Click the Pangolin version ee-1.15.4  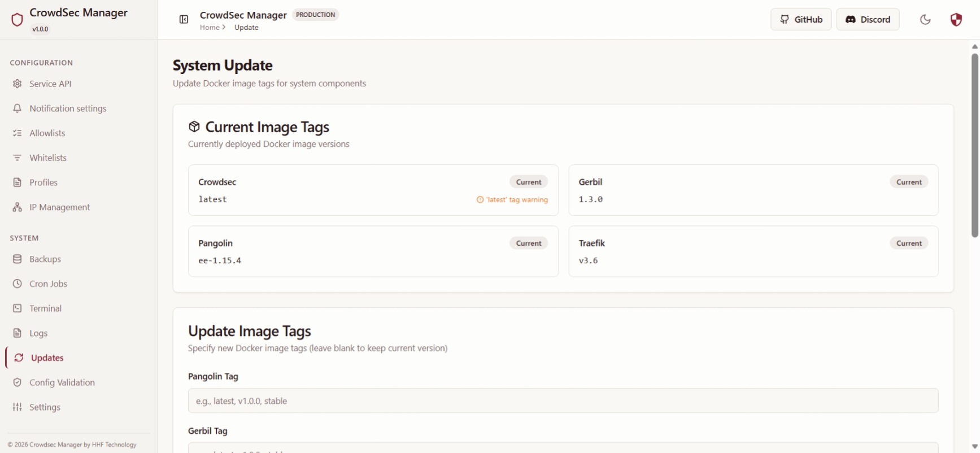pyautogui.click(x=220, y=260)
